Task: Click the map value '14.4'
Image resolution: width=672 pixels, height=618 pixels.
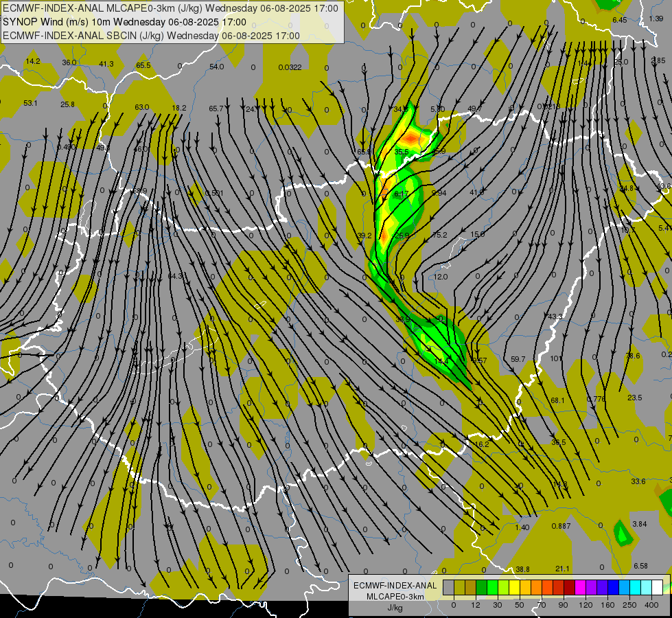Action: click(441, 361)
